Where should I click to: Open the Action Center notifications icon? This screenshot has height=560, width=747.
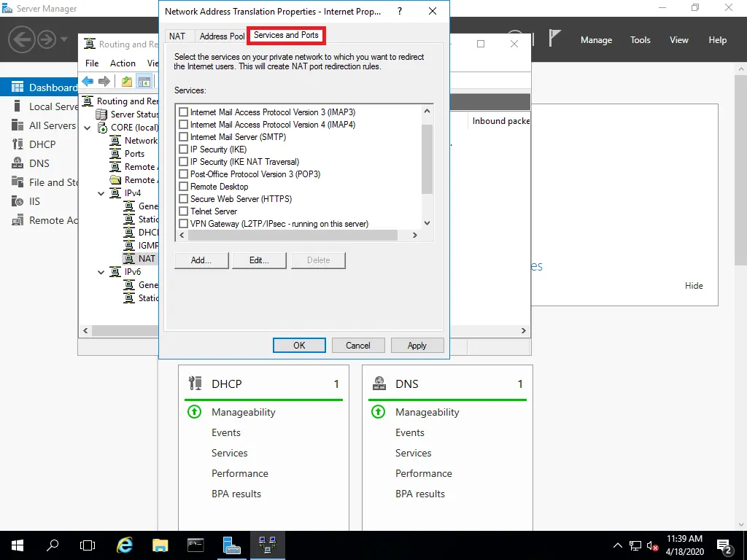pyautogui.click(x=724, y=545)
